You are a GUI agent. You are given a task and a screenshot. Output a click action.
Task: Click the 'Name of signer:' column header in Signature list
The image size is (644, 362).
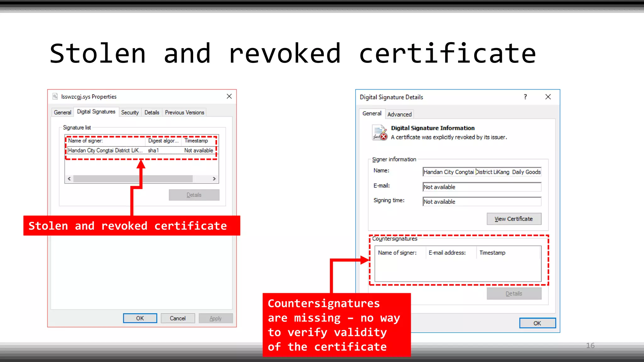pyautogui.click(x=106, y=141)
